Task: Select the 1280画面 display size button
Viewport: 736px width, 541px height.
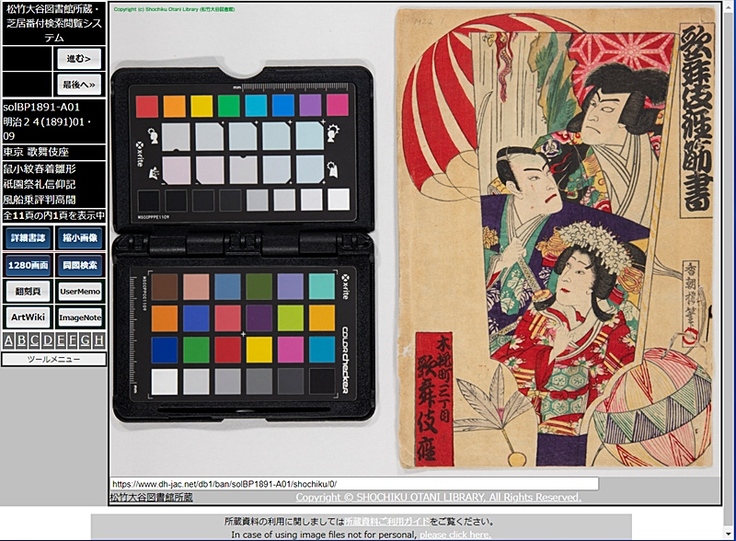Action: [28, 265]
